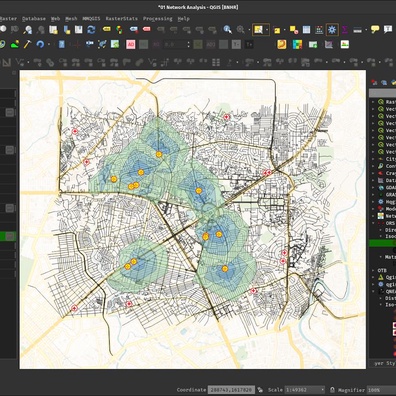Open the Mesh menu
Screen dimensions: 396x396
tap(71, 19)
